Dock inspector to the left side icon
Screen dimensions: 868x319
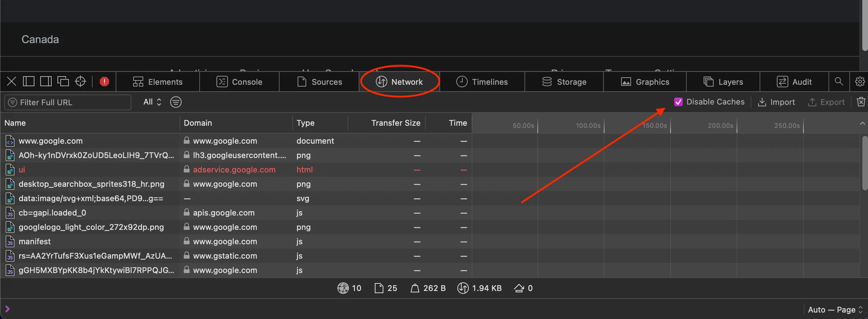tap(29, 82)
